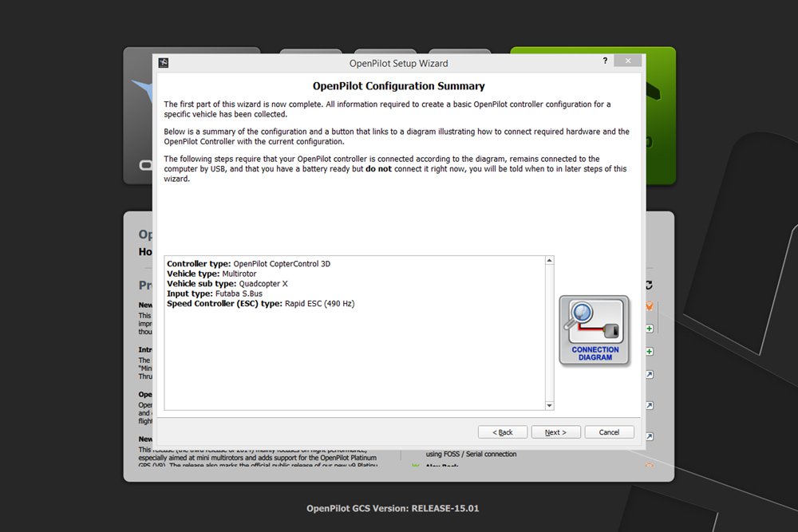Go Back to the previous wizard page

[503, 432]
